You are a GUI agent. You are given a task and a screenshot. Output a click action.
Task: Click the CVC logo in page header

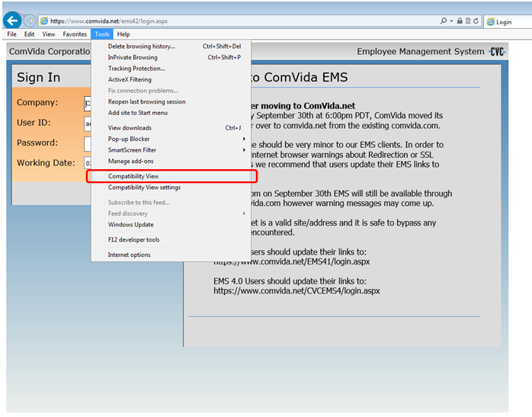coord(497,52)
